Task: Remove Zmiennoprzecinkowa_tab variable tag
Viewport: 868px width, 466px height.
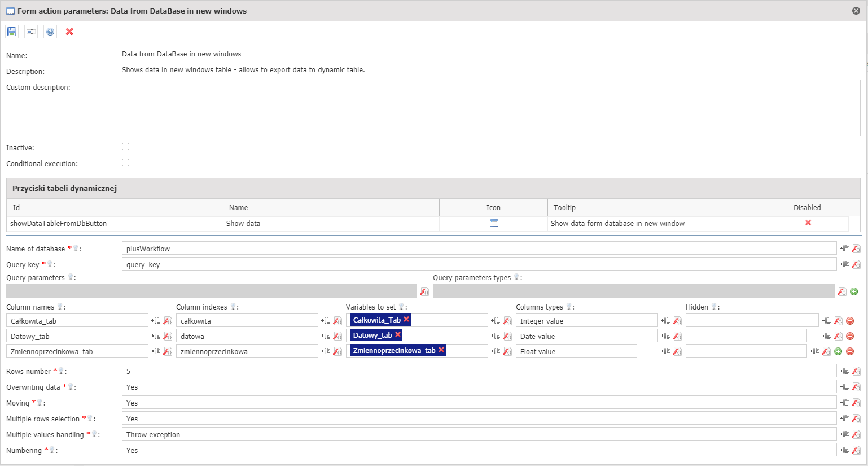Action: point(441,350)
